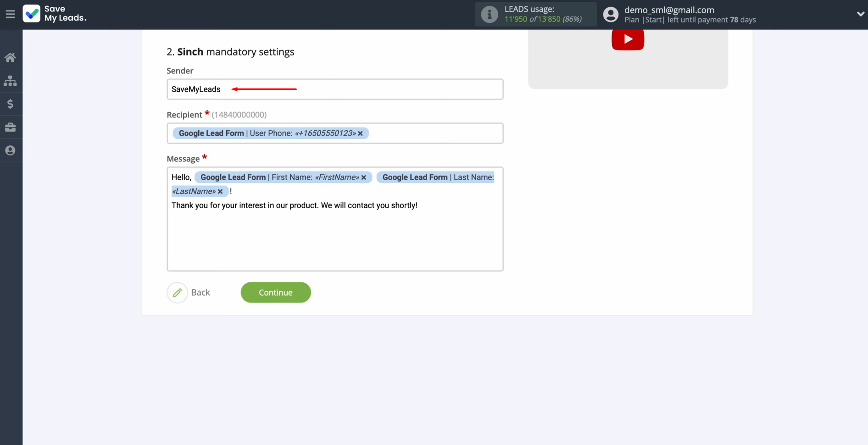Open the user profile sidebar icon

point(10,150)
